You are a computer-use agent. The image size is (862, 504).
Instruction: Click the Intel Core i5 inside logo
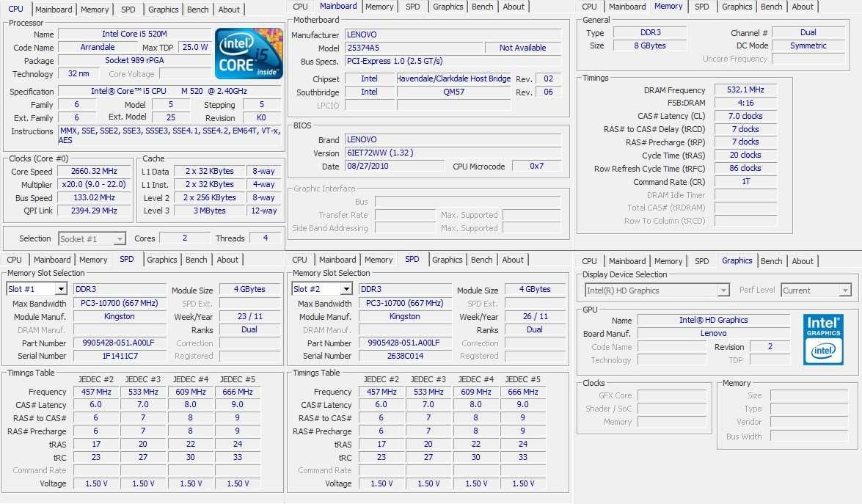249,54
